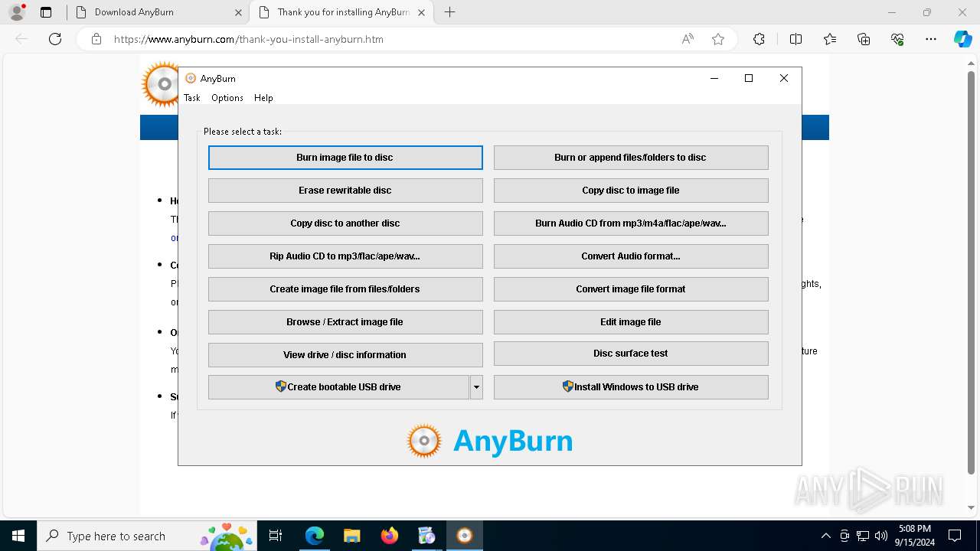The width and height of the screenshot is (980, 551).
Task: Toggle the Split screen icon
Action: [x=795, y=39]
